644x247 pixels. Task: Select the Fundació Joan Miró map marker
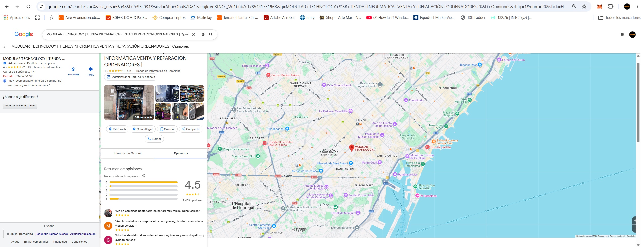346,195
